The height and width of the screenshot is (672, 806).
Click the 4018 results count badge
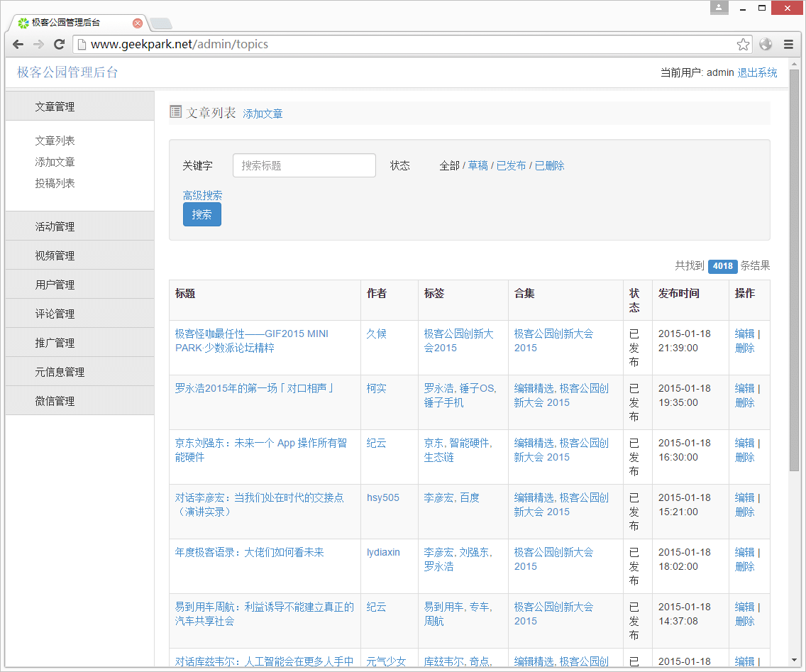(x=723, y=266)
